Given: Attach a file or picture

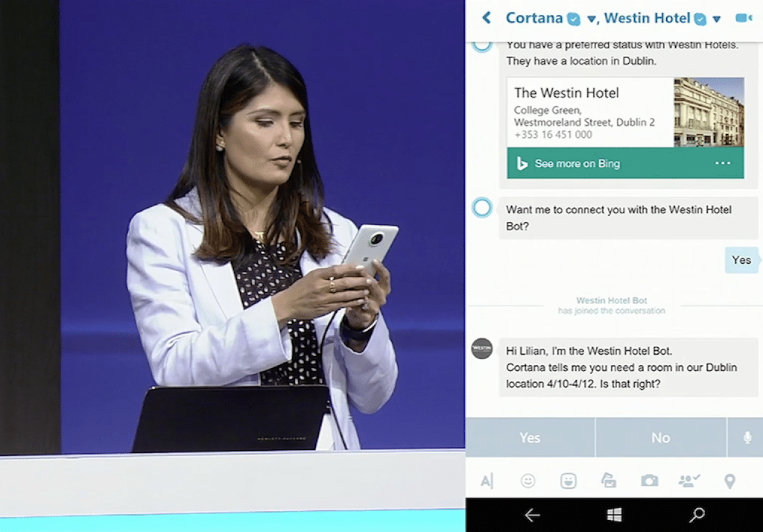Looking at the screenshot, I should coord(608,481).
